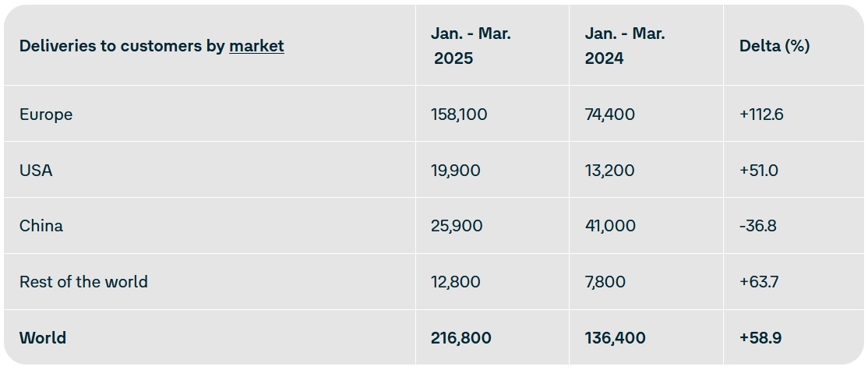Image resolution: width=868 pixels, height=370 pixels.
Task: Select the "China" row label
Action: (x=41, y=226)
